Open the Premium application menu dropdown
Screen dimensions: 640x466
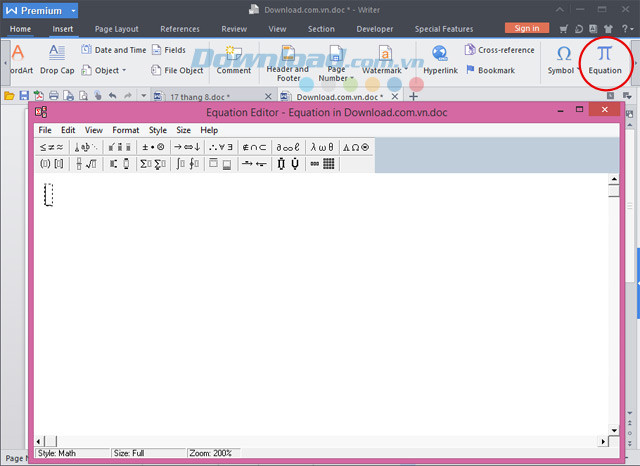tap(73, 11)
